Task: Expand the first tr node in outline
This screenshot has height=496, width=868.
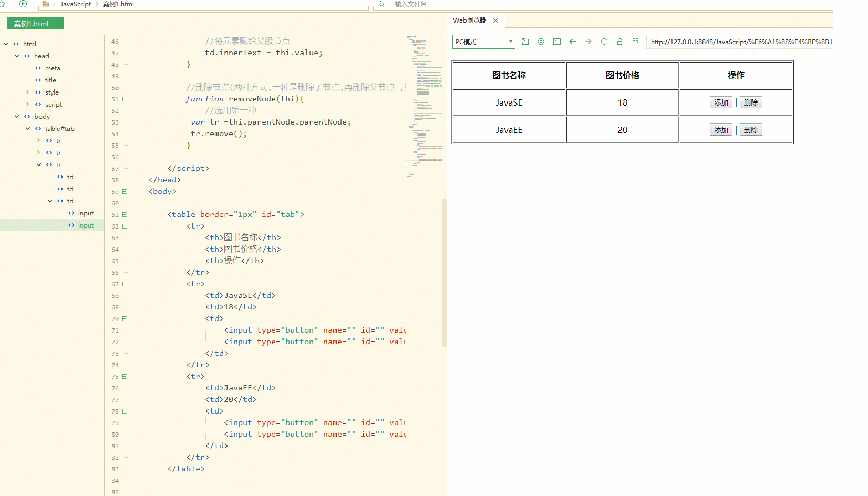Action: [38, 140]
